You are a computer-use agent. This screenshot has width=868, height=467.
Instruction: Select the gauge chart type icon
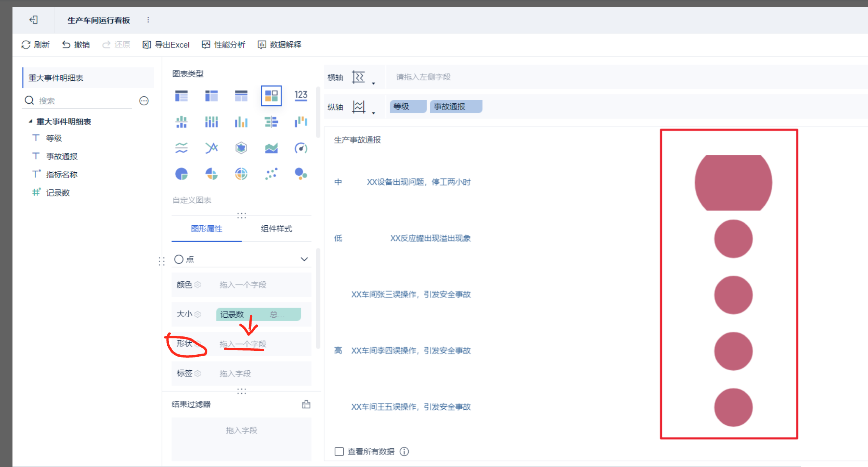[301, 148]
